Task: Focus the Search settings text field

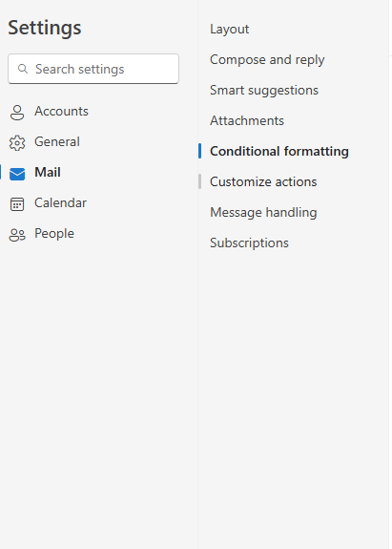Action: pyautogui.click(x=93, y=69)
